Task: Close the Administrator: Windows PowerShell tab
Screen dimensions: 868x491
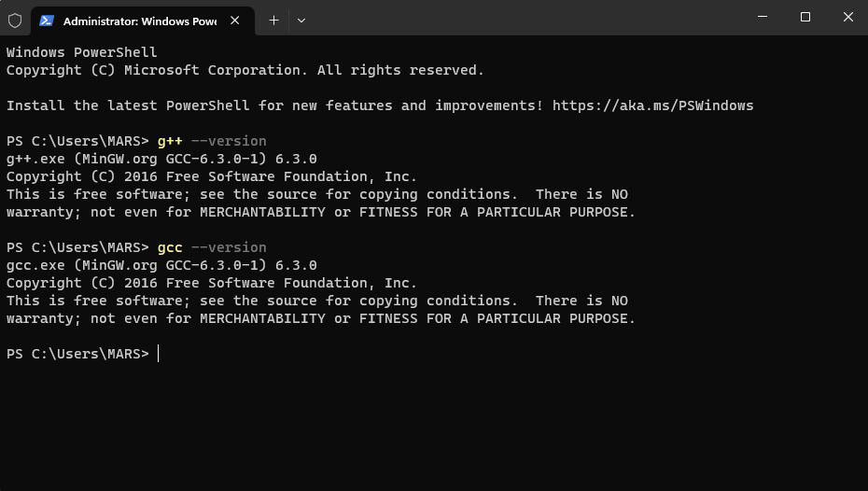Action: coord(234,20)
